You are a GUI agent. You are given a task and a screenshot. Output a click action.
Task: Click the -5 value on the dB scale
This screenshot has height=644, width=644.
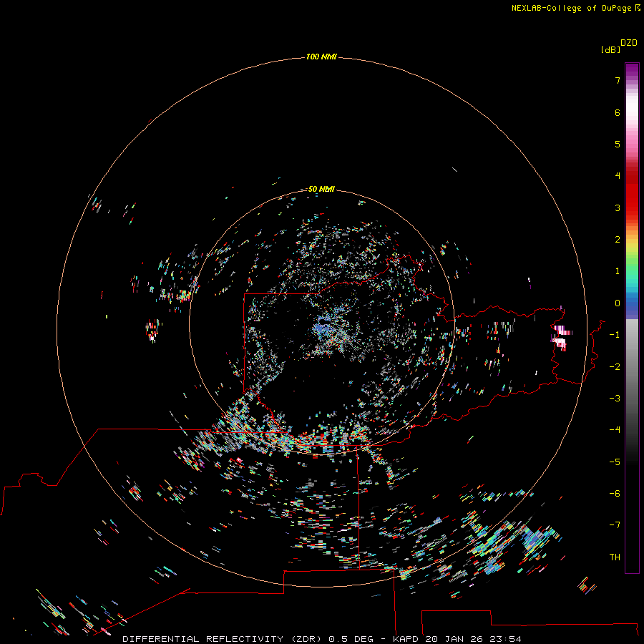tap(615, 462)
